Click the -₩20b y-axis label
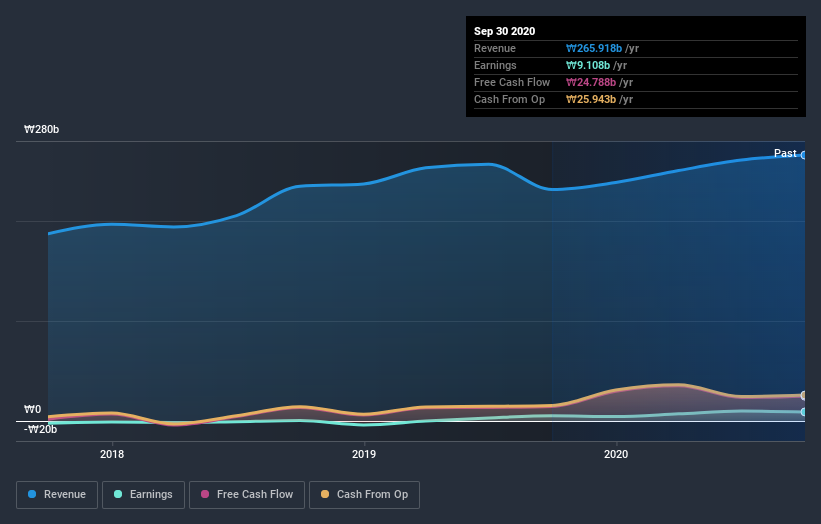 coord(40,429)
